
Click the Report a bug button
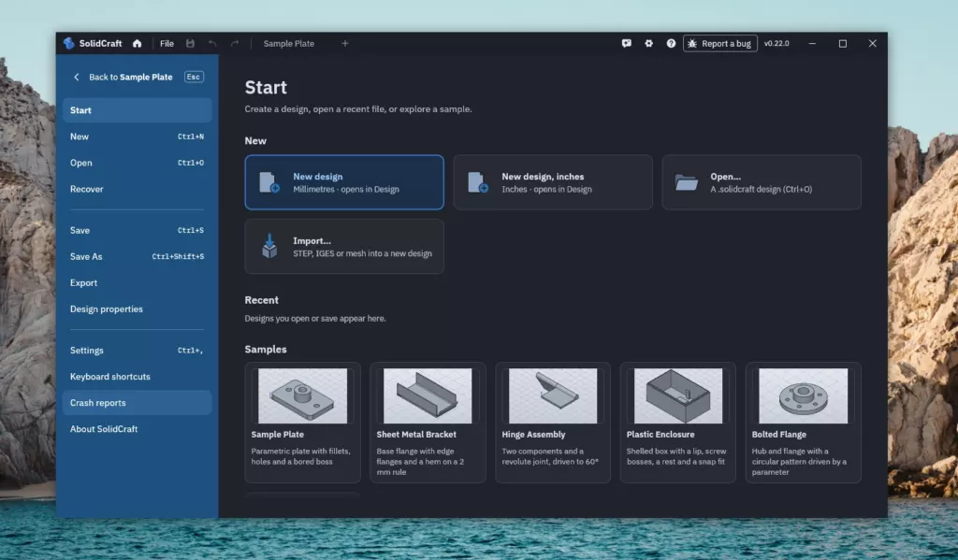(x=720, y=43)
